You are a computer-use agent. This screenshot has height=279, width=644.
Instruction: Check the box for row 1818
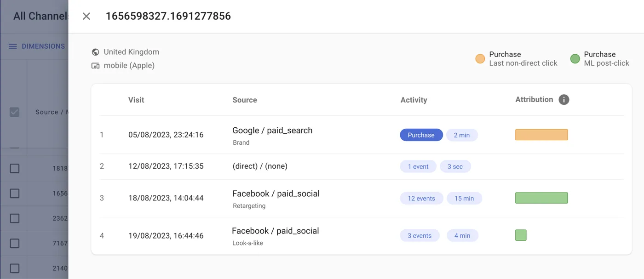15,168
